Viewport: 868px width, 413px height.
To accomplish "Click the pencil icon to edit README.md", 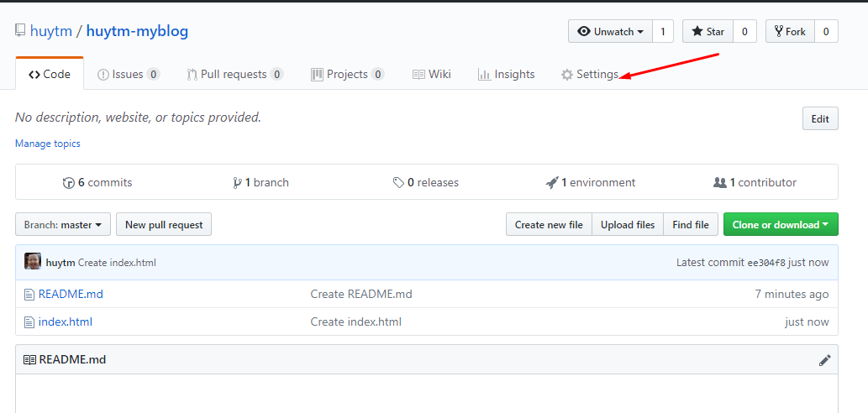I will pyautogui.click(x=825, y=360).
